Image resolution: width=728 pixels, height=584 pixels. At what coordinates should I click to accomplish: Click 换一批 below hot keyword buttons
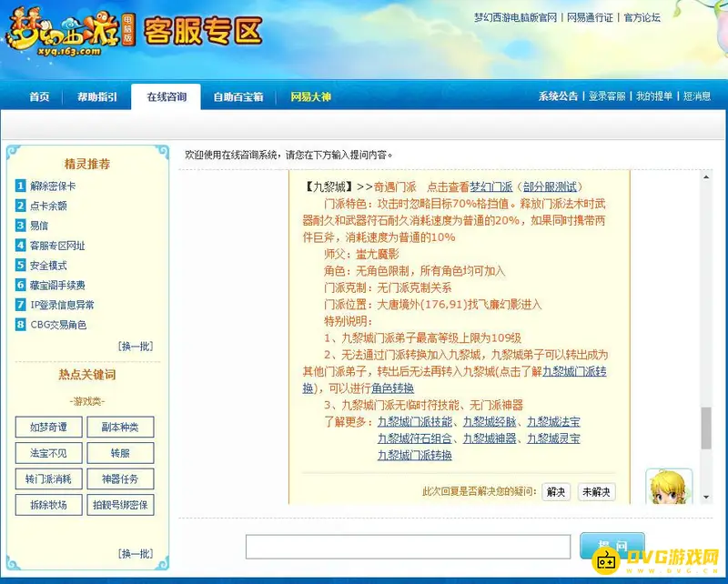[x=136, y=554]
